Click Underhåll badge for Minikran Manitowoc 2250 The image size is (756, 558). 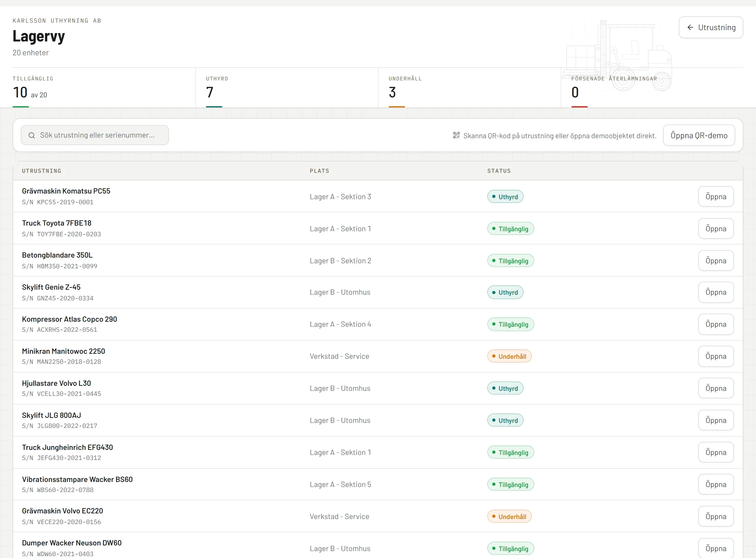click(x=509, y=356)
